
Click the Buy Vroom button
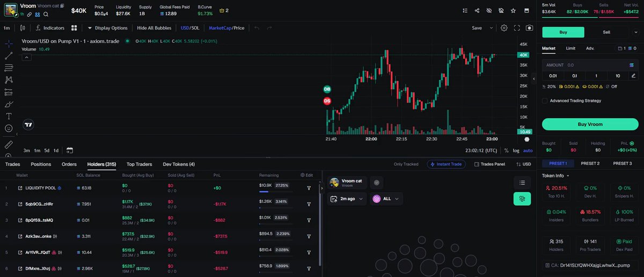(x=589, y=124)
